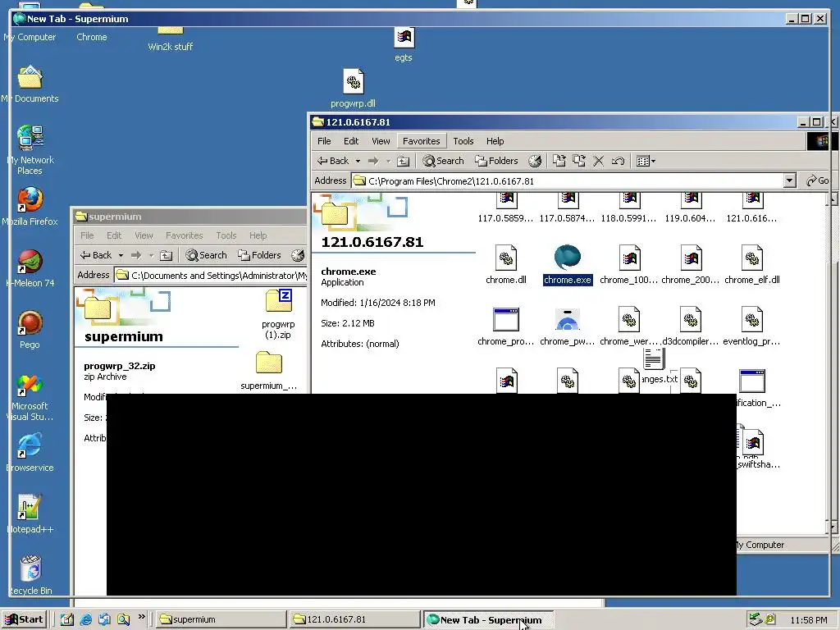Open File menu in 121.0.6167.81 window
Screen dimensions: 840x630
(324, 141)
